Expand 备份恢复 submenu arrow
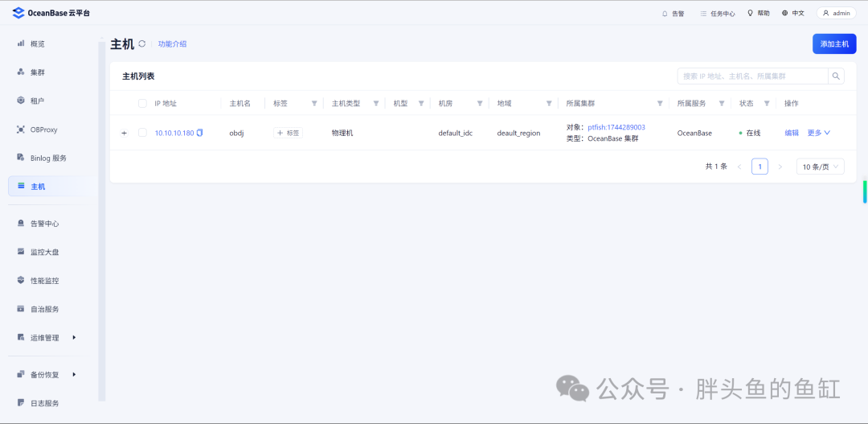Screen dimensions: 868x424 (74, 374)
